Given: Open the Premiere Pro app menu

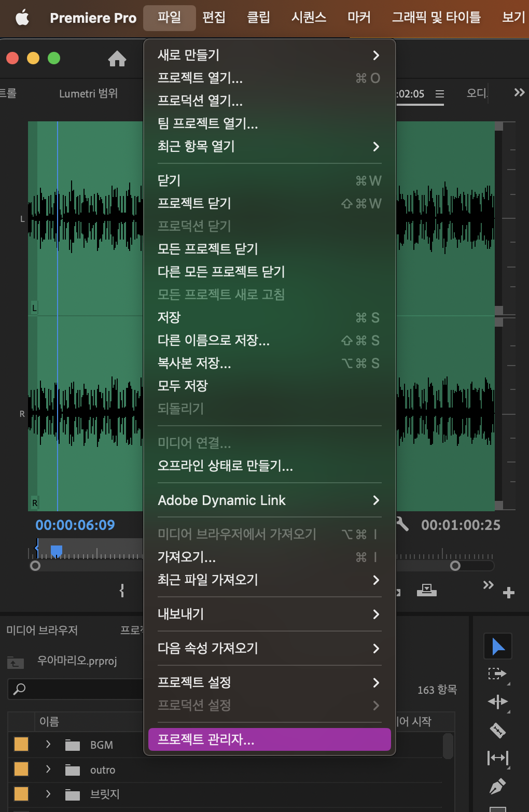Looking at the screenshot, I should (x=93, y=18).
